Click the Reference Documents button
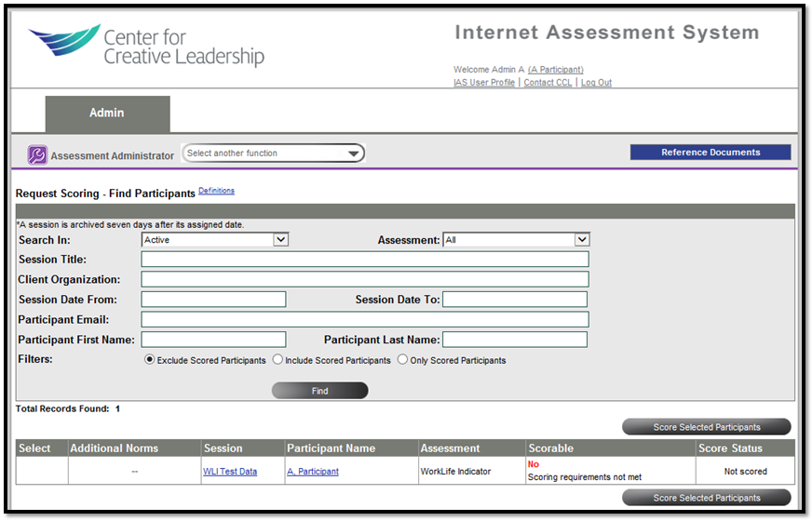Viewport: 812px width, 521px height. tap(710, 153)
